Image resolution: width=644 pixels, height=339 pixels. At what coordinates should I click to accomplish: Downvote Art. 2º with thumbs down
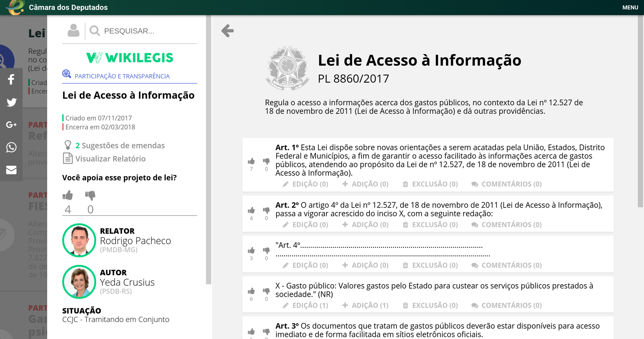[266, 210]
